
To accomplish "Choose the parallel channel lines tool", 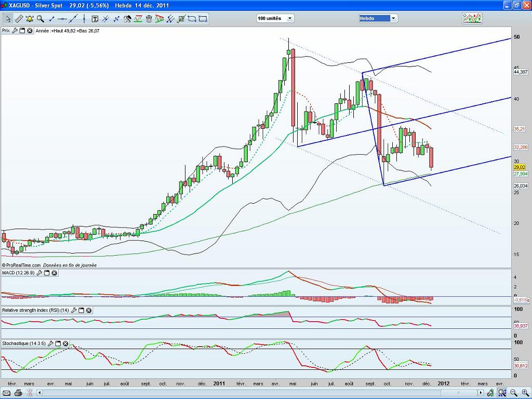I will tap(106, 19).
